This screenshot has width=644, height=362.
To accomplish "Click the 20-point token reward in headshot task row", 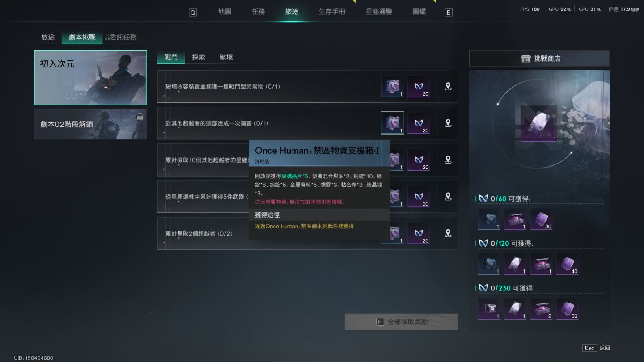I will 419,123.
